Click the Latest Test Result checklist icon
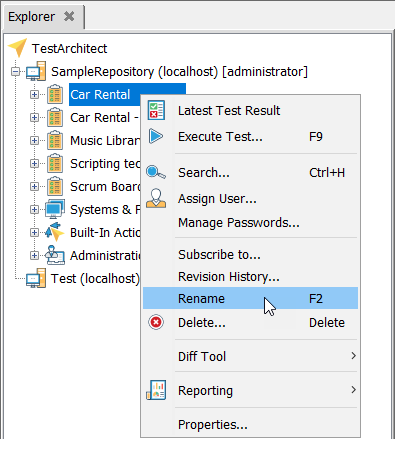The width and height of the screenshot is (395, 450). click(156, 110)
